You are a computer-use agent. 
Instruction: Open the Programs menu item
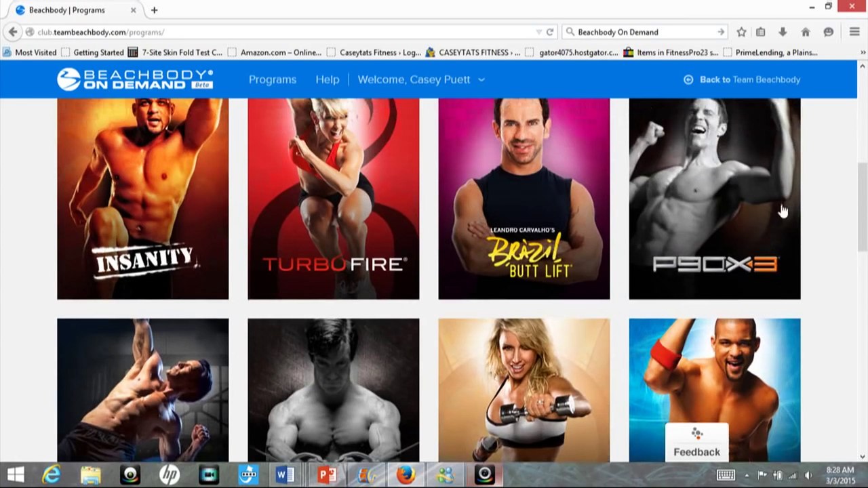(273, 79)
